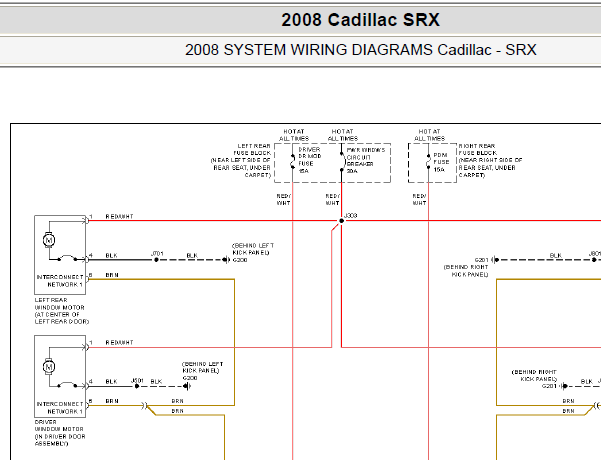Image resolution: width=601 pixels, height=460 pixels.
Task: Click the G201 ground symbol below right fuse block
Action: (495, 260)
